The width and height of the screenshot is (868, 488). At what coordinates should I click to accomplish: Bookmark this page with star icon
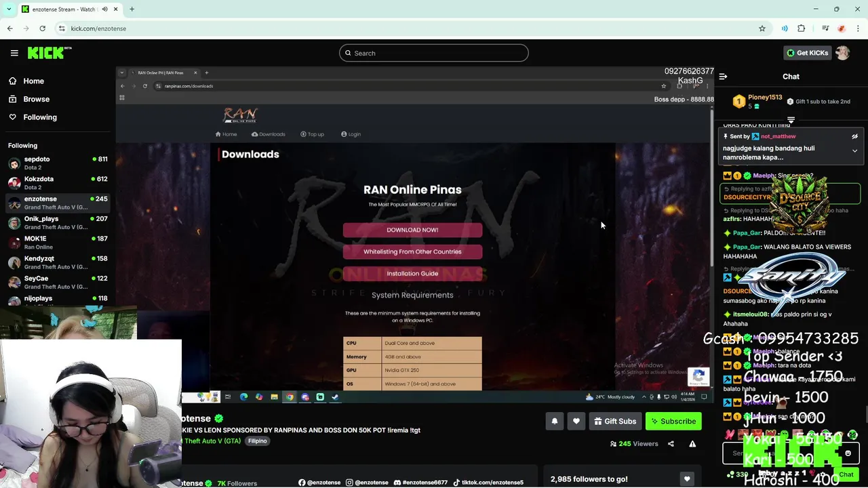(762, 28)
